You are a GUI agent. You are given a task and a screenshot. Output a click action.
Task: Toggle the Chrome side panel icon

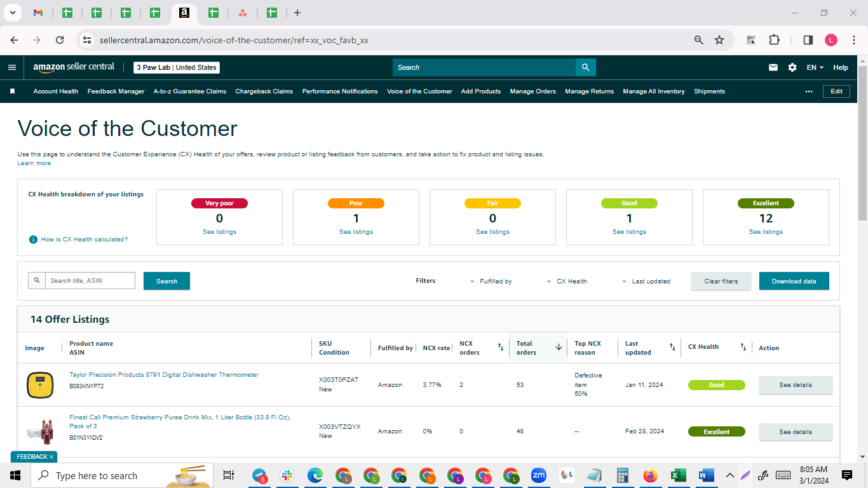[x=808, y=40]
